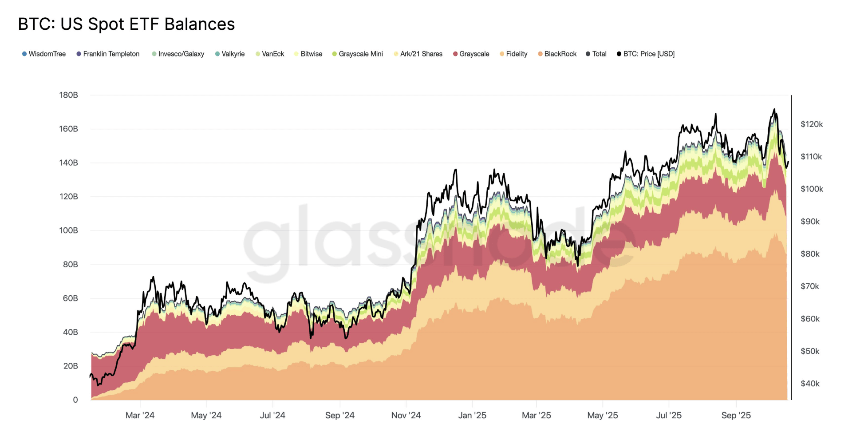Viewport: 868px width, 444px height.
Task: Click the Valkyrie legend dot
Action: point(217,54)
